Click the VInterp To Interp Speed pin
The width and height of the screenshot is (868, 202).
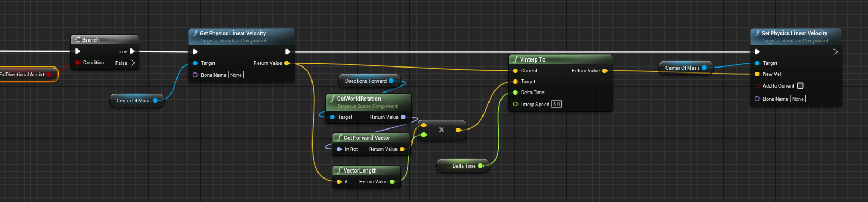point(515,104)
